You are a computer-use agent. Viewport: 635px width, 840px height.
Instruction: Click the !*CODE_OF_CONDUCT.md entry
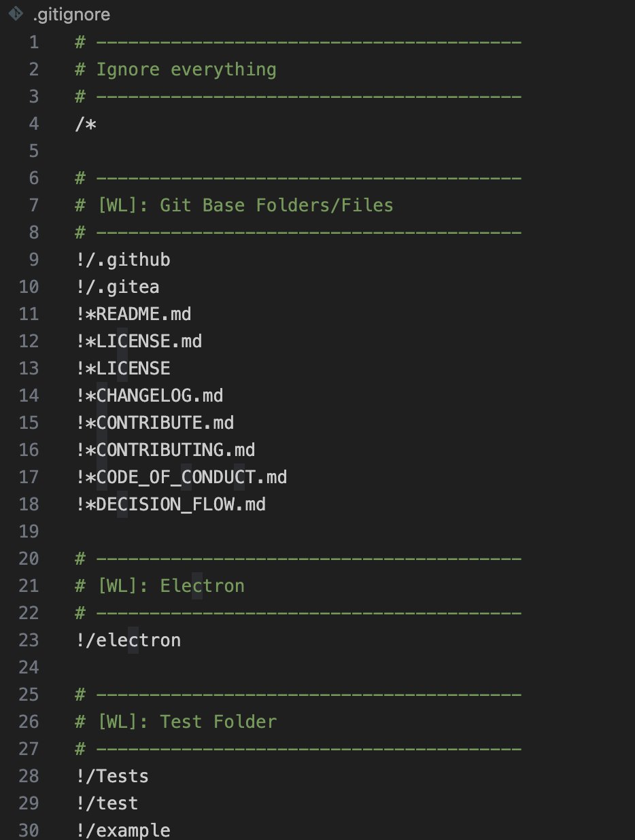182,477
